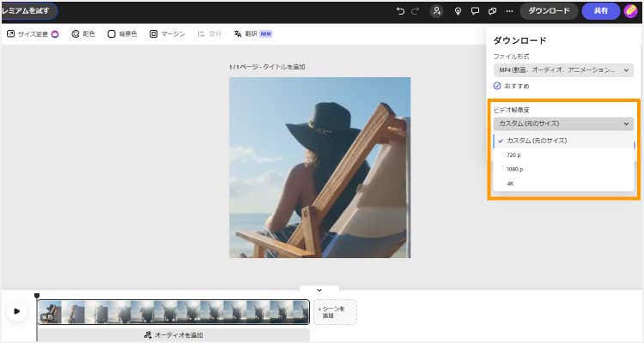Select the beach chair canvas image
Image resolution: width=644 pixels, height=343 pixels.
pyautogui.click(x=319, y=167)
